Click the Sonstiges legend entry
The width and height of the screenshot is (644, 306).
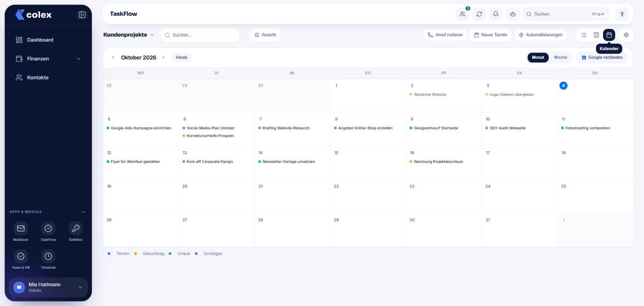click(209, 254)
